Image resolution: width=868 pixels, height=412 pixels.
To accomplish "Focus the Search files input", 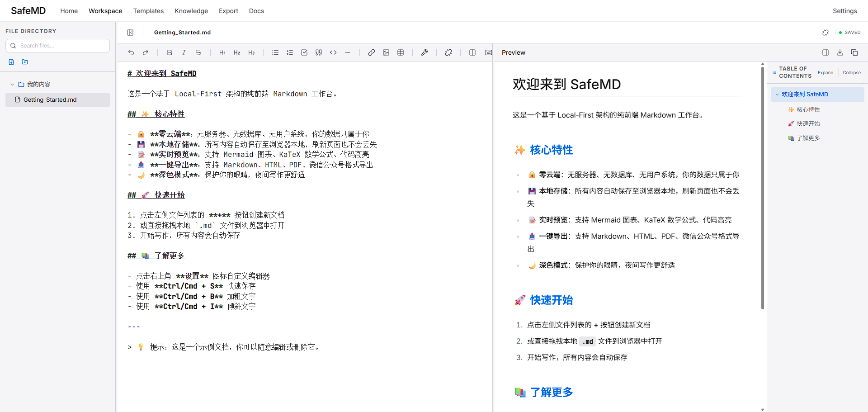I will (57, 46).
